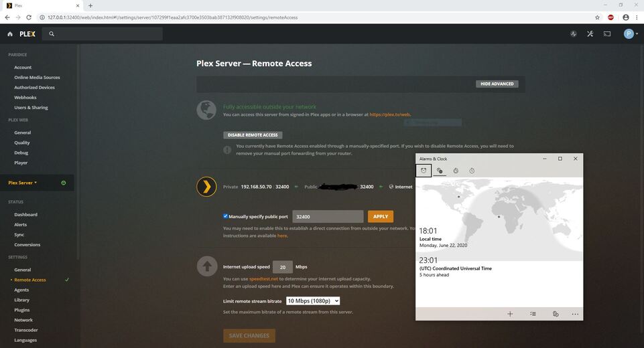The image size is (644, 348).
Task: Select the Plex browser tab
Action: [x=42, y=6]
